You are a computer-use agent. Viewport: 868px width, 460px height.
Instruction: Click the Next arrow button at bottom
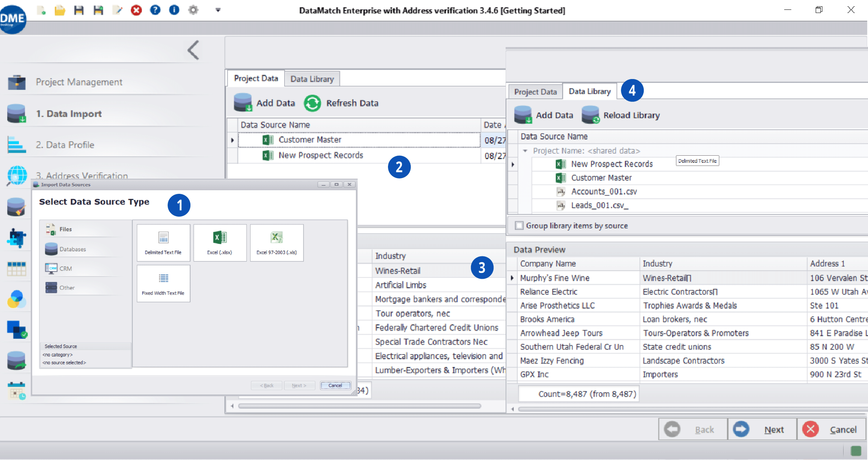pyautogui.click(x=762, y=429)
